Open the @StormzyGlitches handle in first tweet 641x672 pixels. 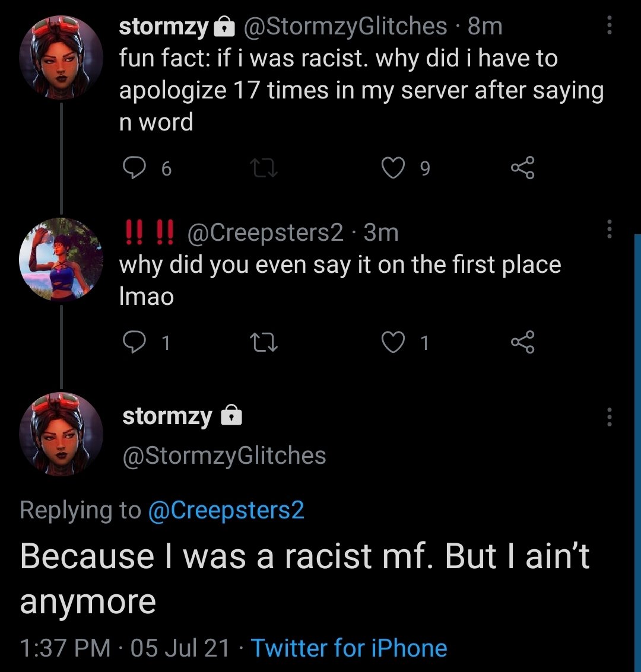pyautogui.click(x=344, y=26)
